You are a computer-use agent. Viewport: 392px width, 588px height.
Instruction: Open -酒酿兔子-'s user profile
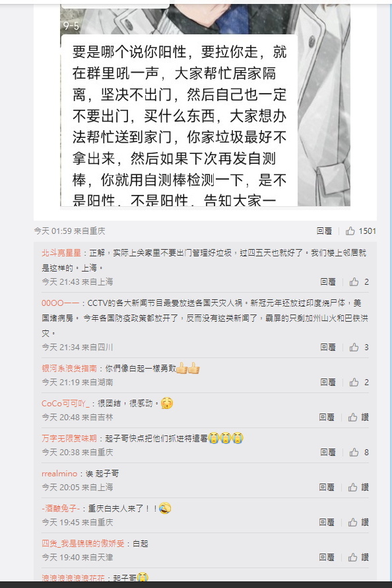click(61, 509)
